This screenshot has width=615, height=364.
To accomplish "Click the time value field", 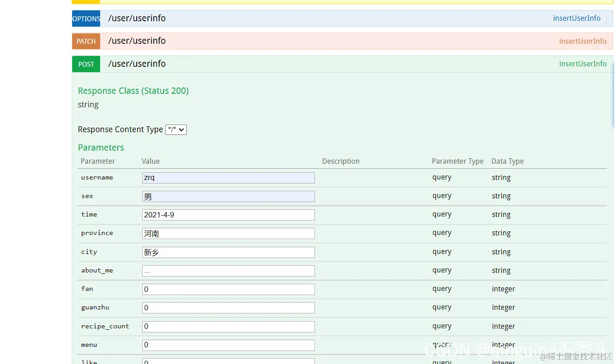I will click(228, 215).
